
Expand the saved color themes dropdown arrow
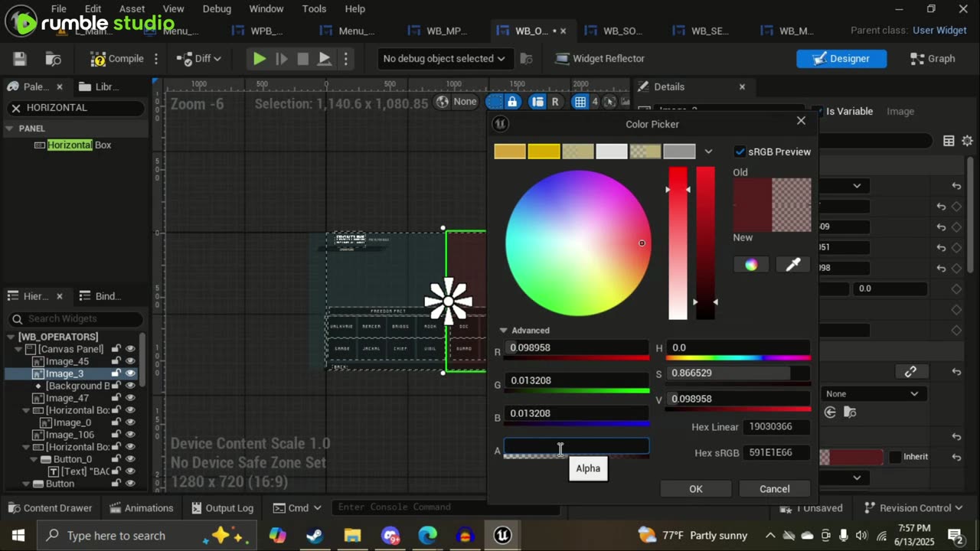[x=708, y=152]
